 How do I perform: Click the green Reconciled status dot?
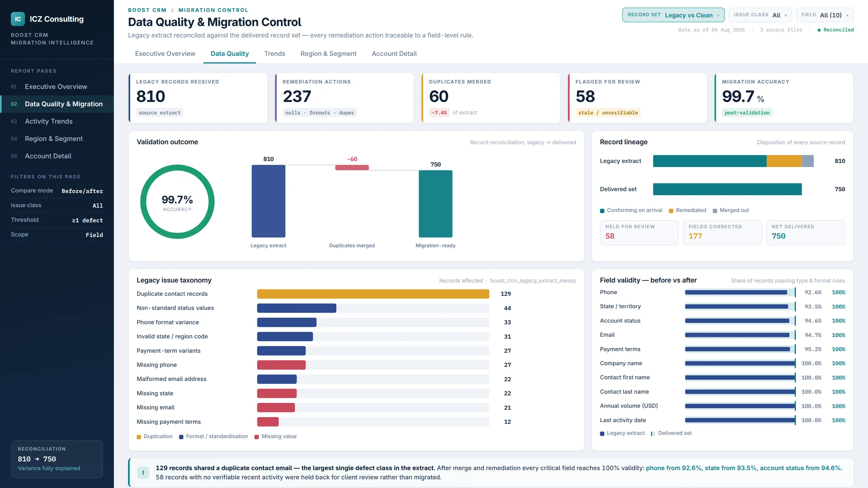pyautogui.click(x=819, y=30)
